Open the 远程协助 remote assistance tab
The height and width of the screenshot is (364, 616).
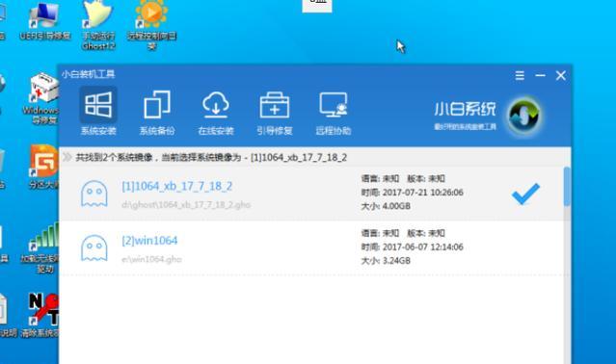click(x=334, y=113)
